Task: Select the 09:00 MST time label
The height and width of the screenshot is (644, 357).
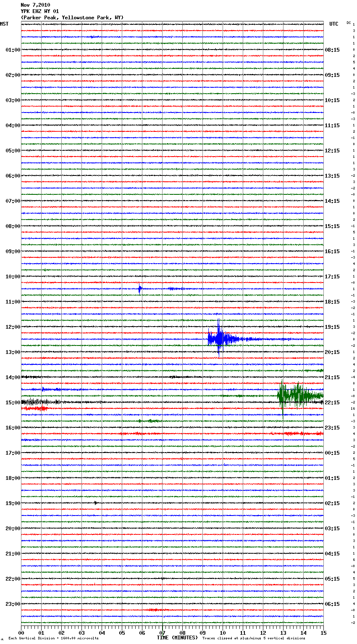Action: (x=13, y=251)
